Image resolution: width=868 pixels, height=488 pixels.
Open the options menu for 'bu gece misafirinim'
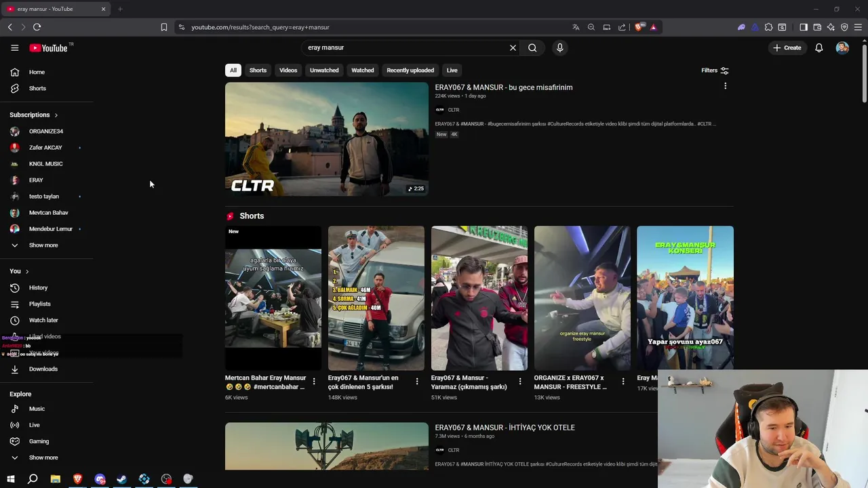point(725,86)
